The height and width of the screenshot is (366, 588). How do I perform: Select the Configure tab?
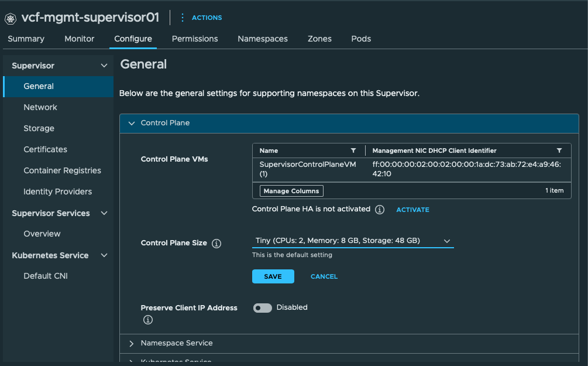coord(133,39)
